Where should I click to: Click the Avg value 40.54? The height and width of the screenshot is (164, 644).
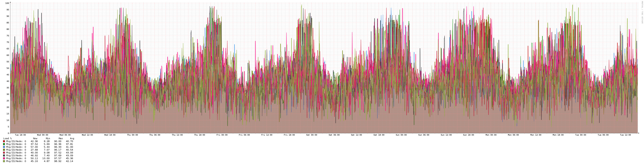coord(70,150)
